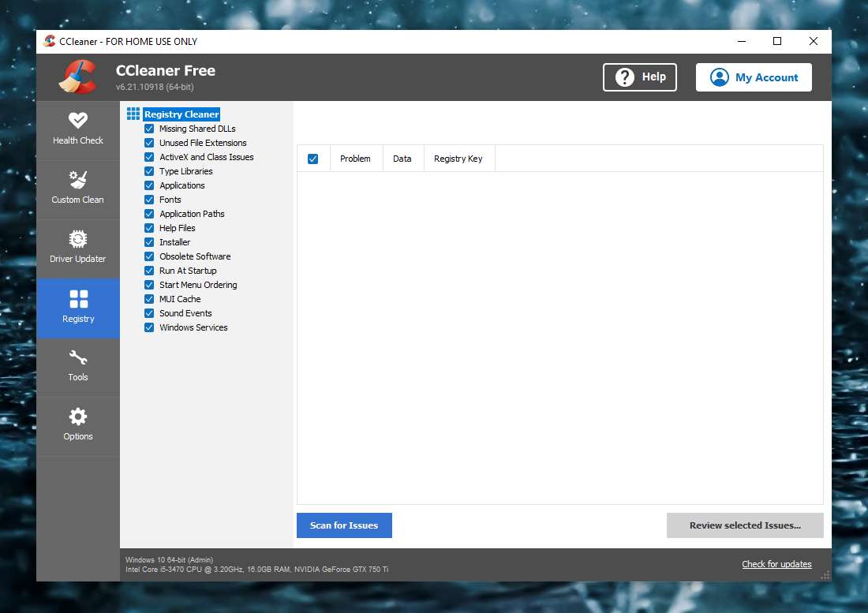Click the version text v6.21.10918 (64-bit)
The height and width of the screenshot is (613, 868).
[155, 87]
